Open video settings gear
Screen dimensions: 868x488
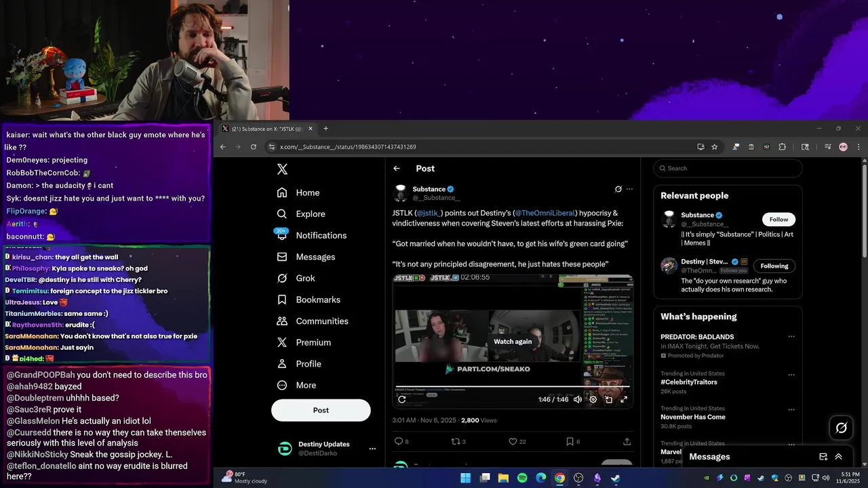coord(593,399)
